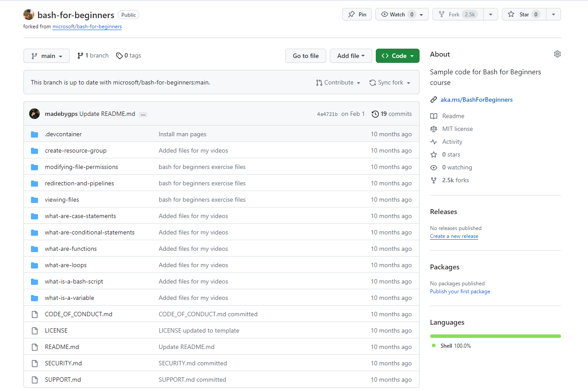The image size is (588, 391).
Task: Open the what-are-conditional-statements folder
Action: pyautogui.click(x=90, y=232)
